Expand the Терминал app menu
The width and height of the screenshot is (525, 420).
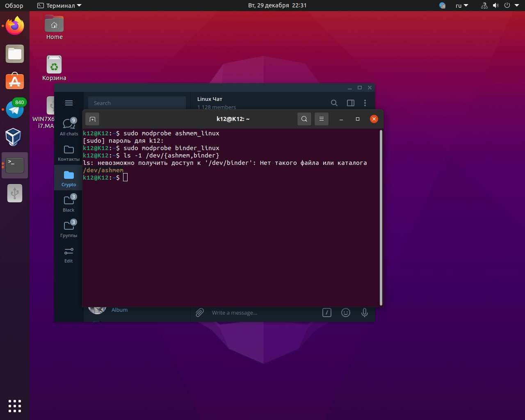59,5
